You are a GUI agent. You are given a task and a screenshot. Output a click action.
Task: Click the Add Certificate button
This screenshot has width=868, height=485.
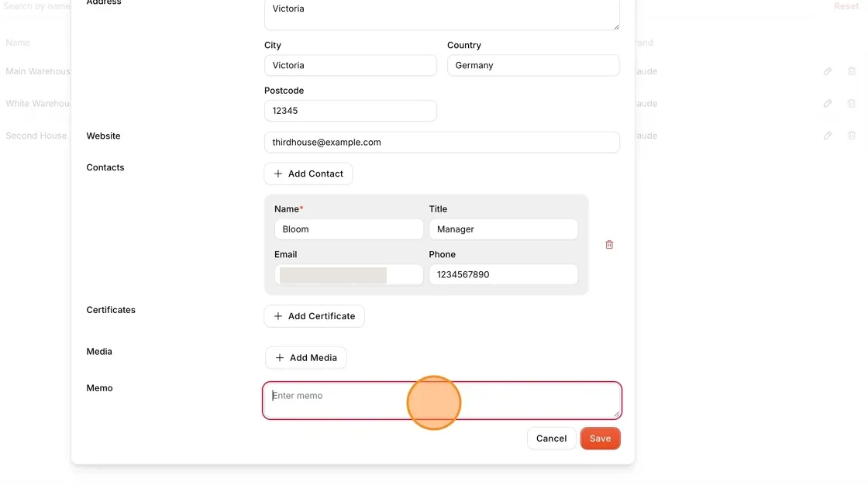[315, 316]
